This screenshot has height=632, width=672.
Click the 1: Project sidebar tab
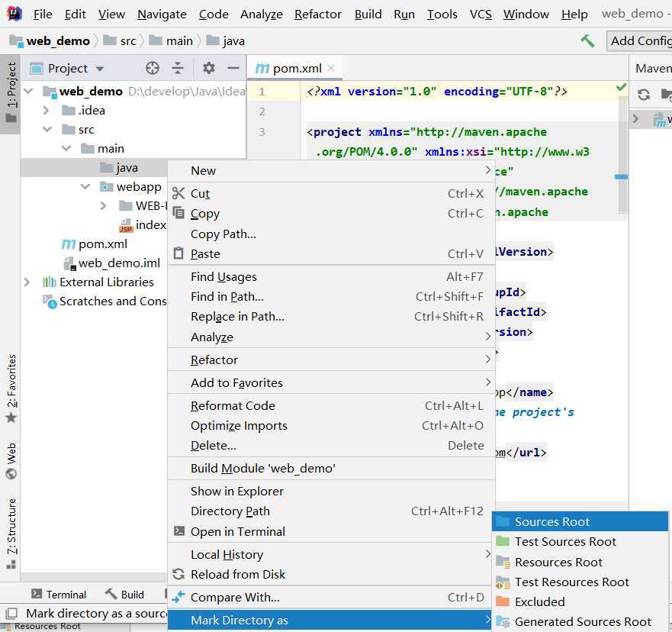[10, 94]
